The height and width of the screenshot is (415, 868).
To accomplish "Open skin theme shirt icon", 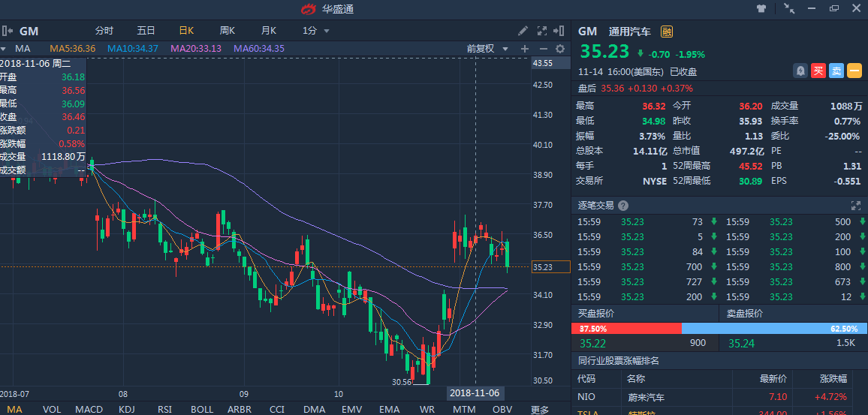I will coord(761,8).
